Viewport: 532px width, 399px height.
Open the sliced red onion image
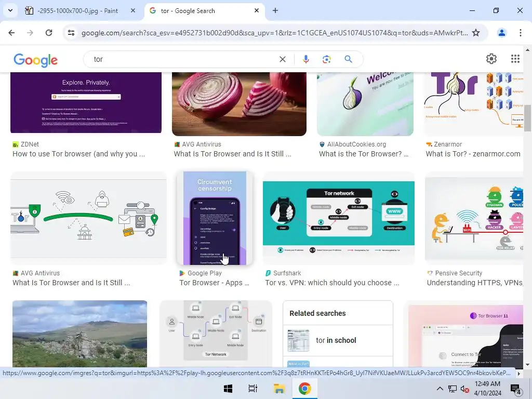(x=239, y=103)
